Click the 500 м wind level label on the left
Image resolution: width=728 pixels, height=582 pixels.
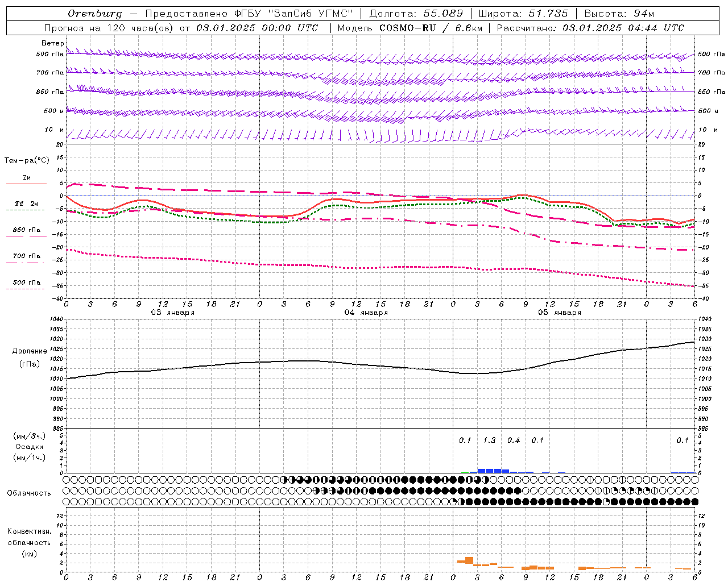[54, 111]
